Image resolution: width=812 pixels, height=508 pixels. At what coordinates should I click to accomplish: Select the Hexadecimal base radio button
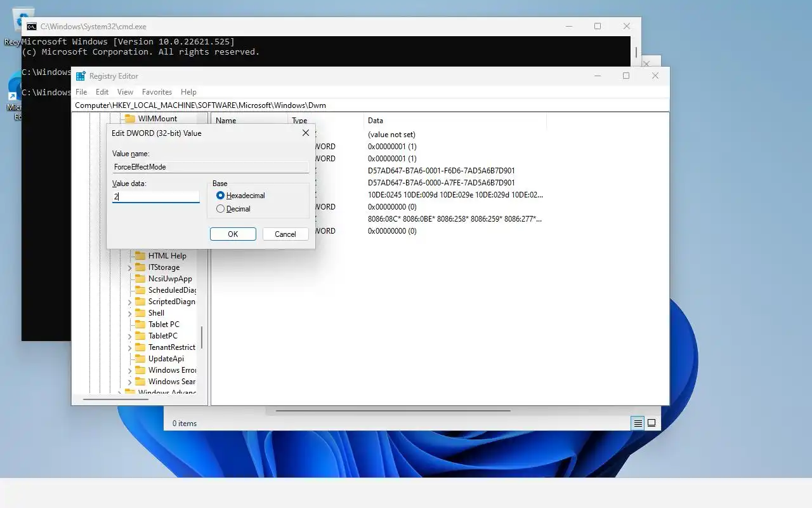[x=220, y=196]
